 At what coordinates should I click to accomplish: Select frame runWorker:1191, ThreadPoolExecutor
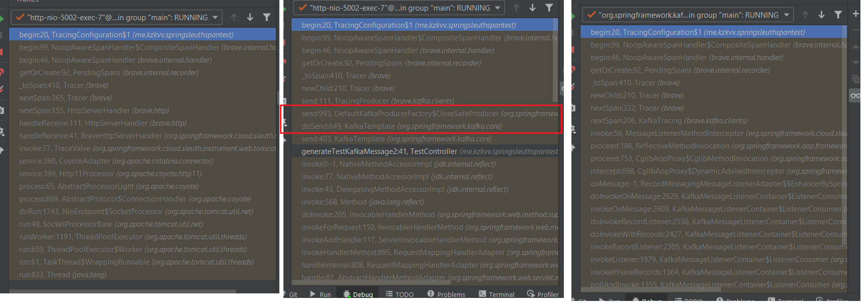pos(142,237)
